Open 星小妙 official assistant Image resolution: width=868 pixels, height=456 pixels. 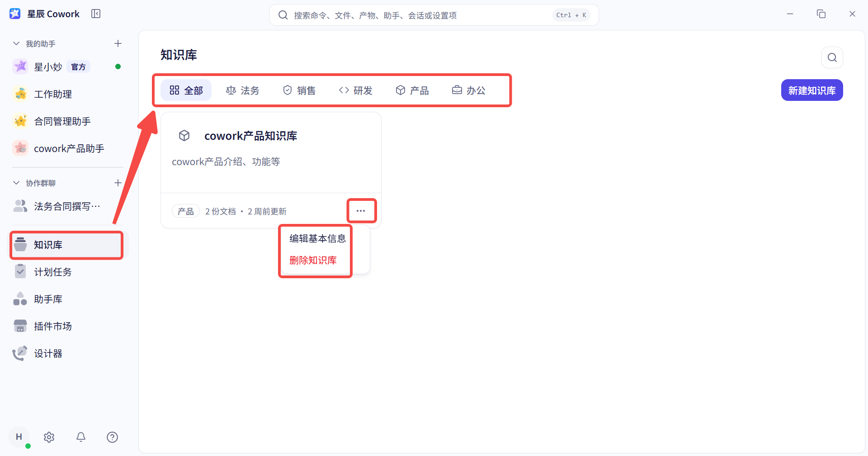pyautogui.click(x=68, y=67)
